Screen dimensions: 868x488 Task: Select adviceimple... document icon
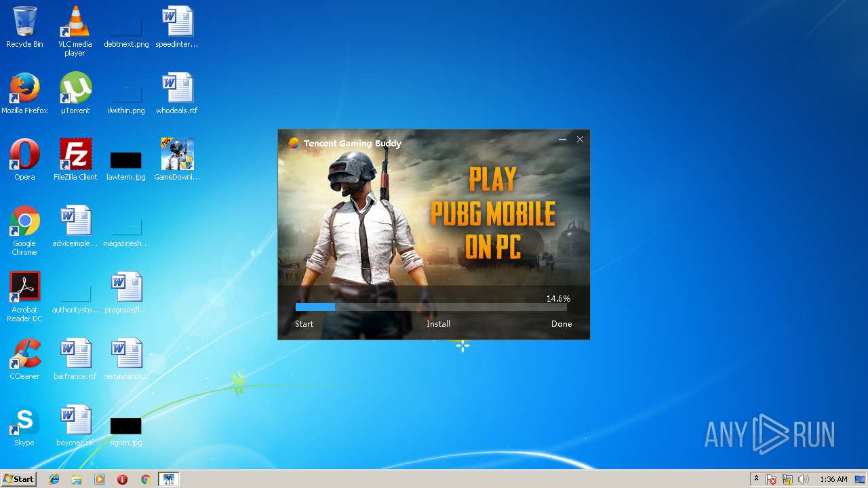(75, 226)
